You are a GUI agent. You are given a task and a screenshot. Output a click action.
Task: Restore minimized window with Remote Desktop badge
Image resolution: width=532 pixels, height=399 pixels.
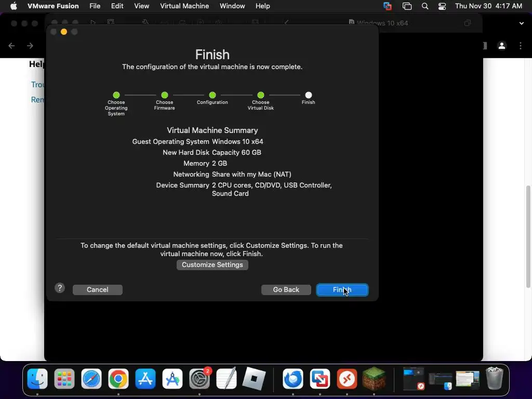tap(414, 379)
